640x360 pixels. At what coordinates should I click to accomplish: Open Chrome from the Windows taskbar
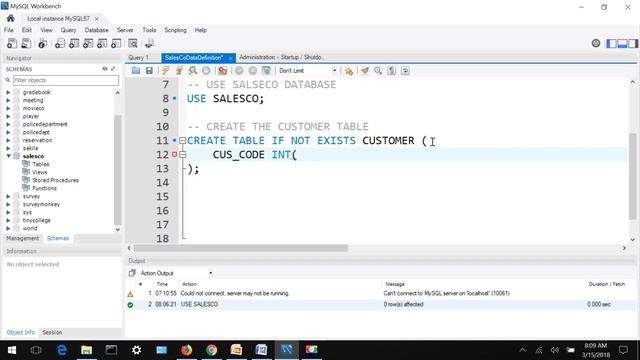[x=211, y=350]
